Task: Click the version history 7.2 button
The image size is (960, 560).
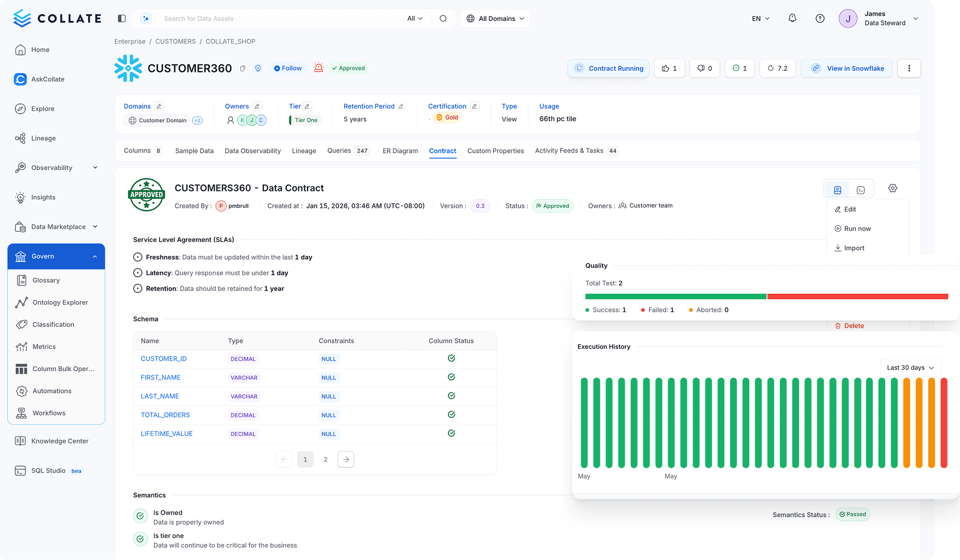Action: pyautogui.click(x=778, y=69)
